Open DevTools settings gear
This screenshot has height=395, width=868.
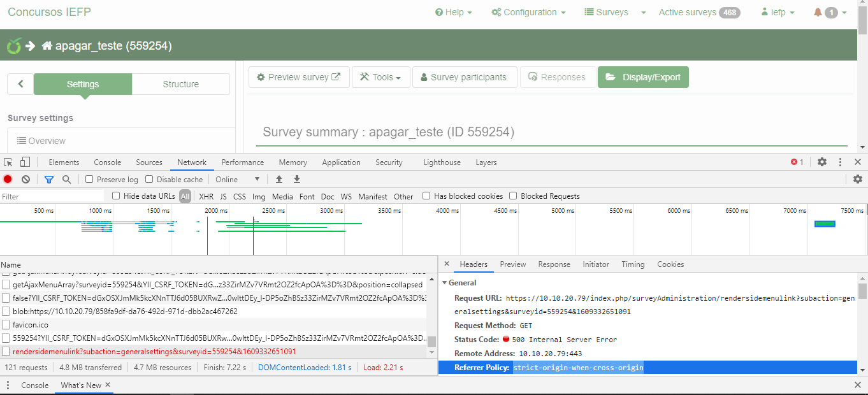(822, 162)
